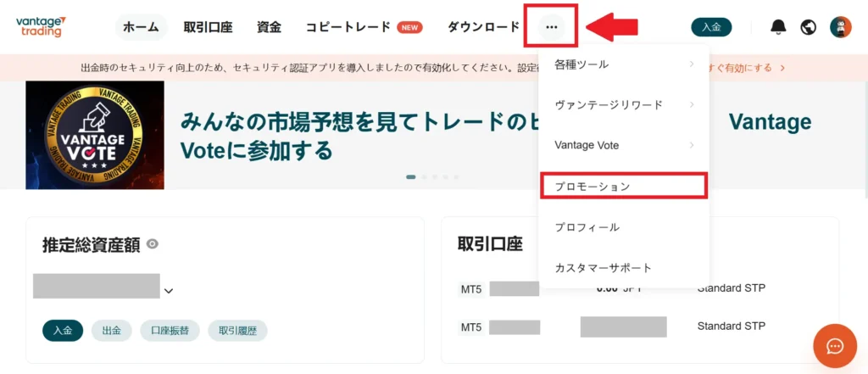Select the second carousel dot
Image resolution: width=868 pixels, height=374 pixels.
tap(424, 176)
